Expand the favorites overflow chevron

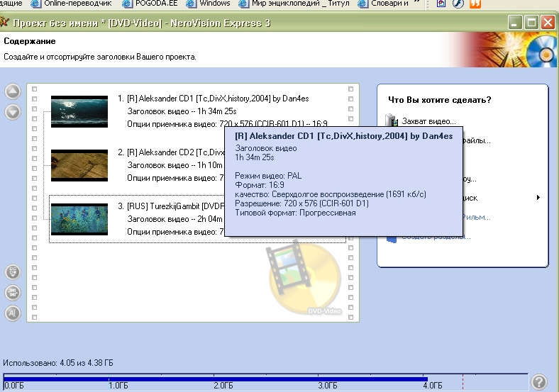click(x=416, y=3)
